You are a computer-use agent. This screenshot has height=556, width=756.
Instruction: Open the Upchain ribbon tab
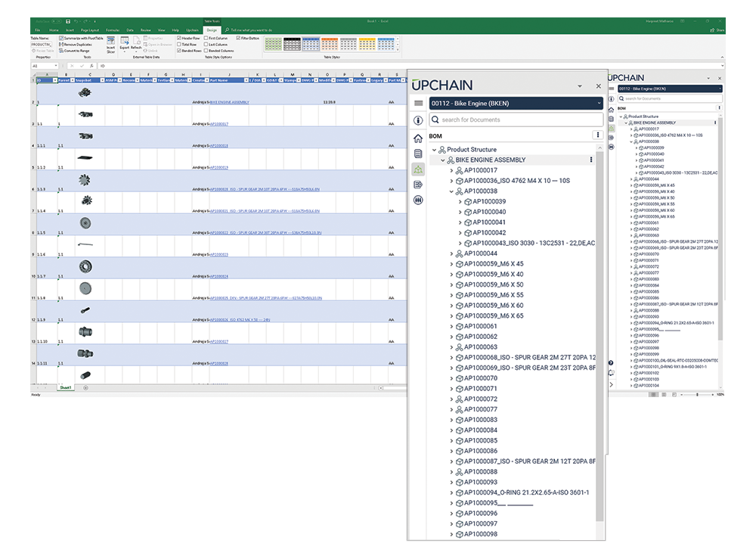192,30
